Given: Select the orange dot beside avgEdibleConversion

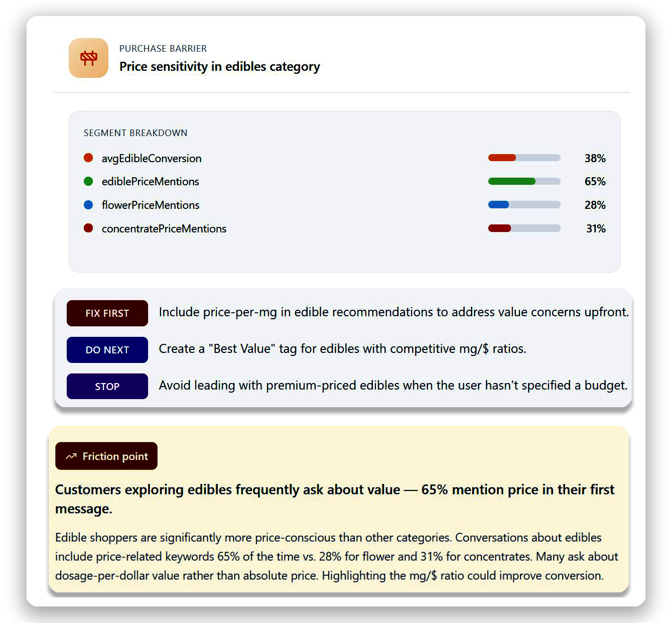Looking at the screenshot, I should [x=88, y=158].
